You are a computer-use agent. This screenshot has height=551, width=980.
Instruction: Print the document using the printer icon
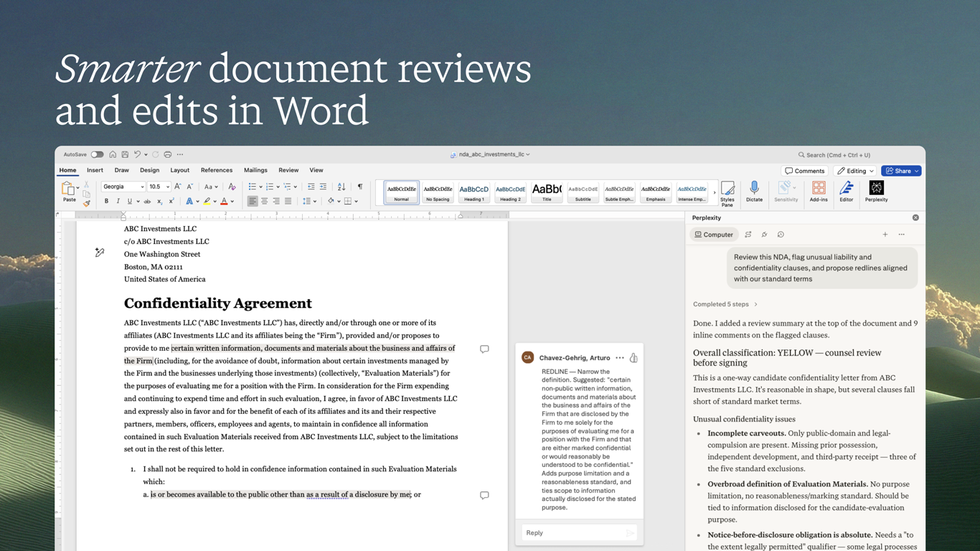[x=168, y=154]
